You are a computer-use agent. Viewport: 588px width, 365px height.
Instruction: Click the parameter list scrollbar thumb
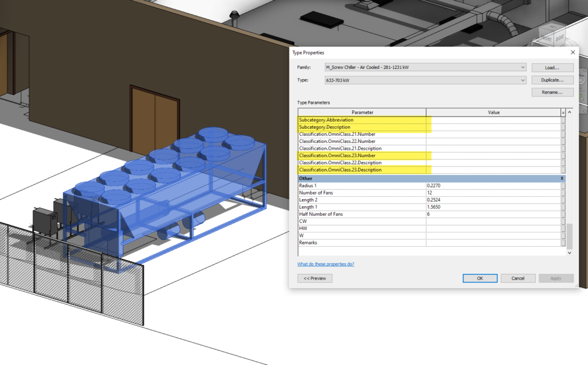click(569, 236)
